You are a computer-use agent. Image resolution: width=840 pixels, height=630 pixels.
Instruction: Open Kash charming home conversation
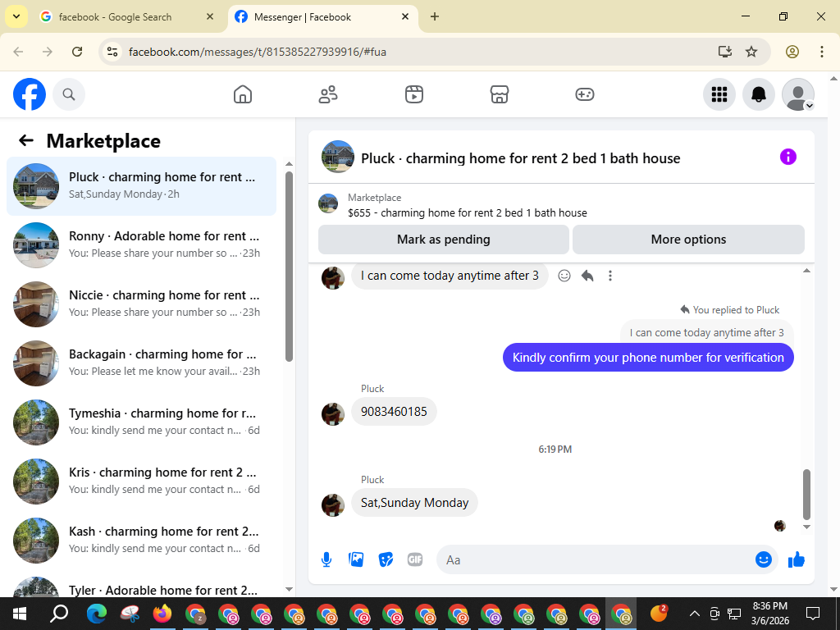141,540
